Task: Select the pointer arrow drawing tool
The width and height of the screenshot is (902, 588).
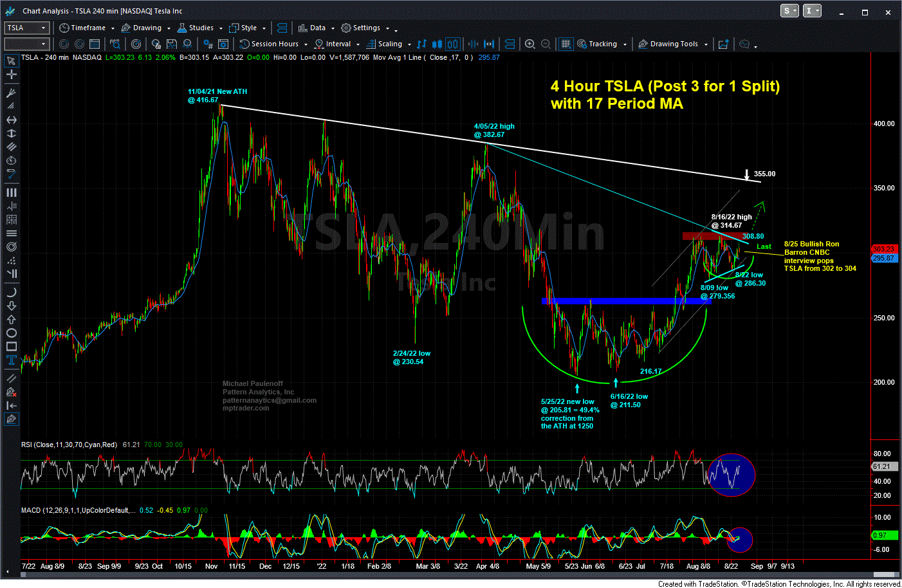Action: tap(11, 61)
